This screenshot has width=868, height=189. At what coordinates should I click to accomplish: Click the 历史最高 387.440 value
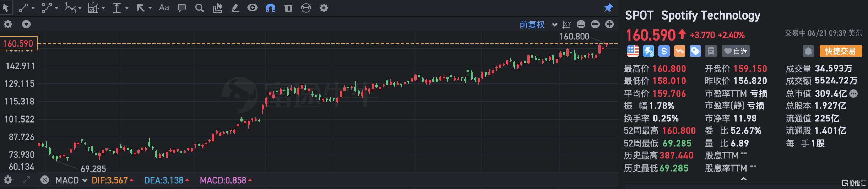(x=676, y=156)
